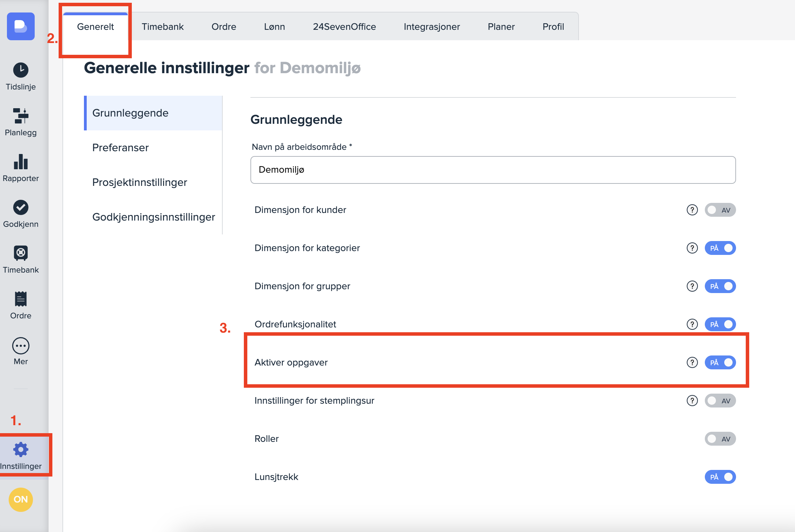Image resolution: width=795 pixels, height=532 pixels.
Task: Click help icon beside Aktiver oppgaver
Action: point(692,362)
